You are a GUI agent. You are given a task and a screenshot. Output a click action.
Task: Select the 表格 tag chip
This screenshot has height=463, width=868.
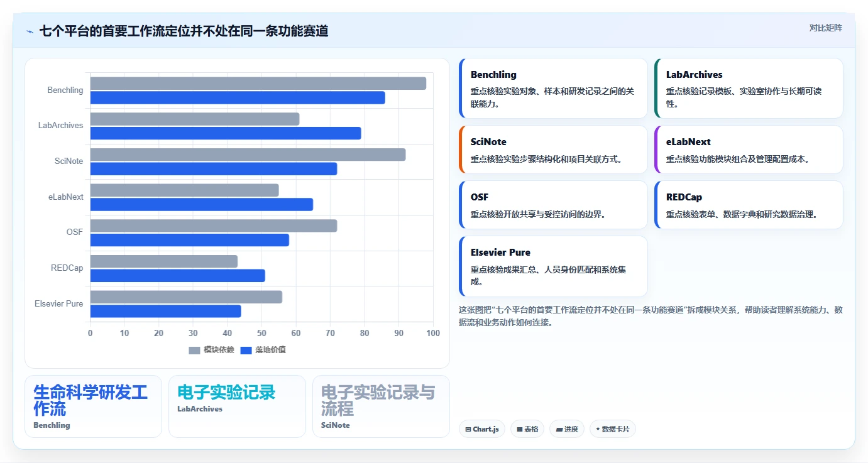[527, 430]
